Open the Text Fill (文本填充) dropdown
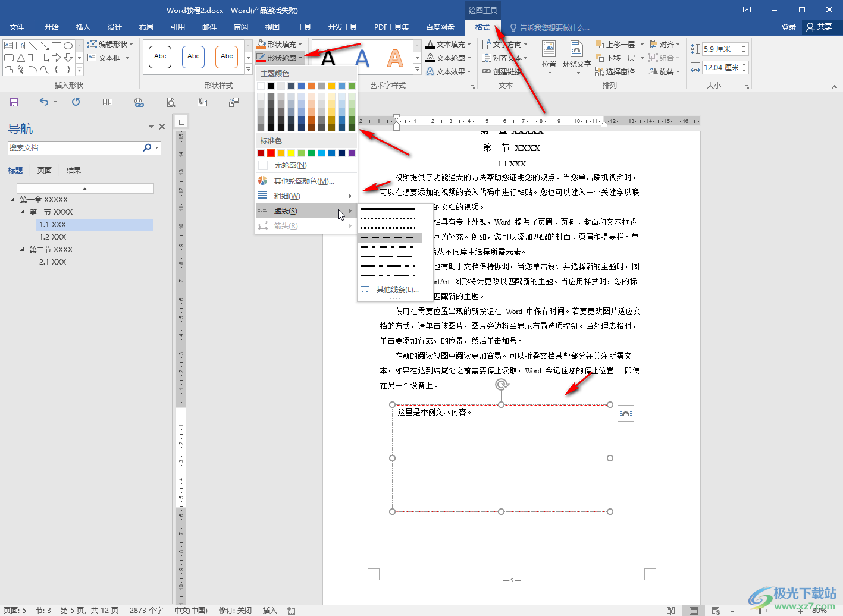The height and width of the screenshot is (616, 843). coord(469,44)
